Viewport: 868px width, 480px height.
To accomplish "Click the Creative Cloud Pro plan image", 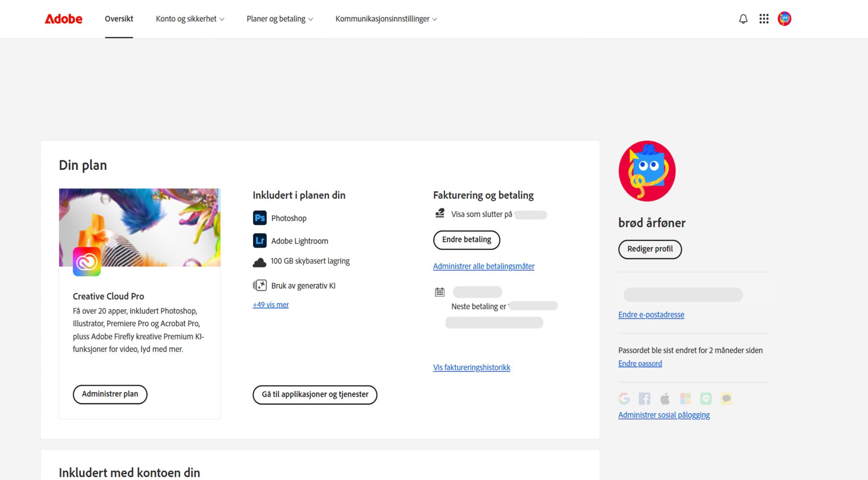I will [x=140, y=227].
